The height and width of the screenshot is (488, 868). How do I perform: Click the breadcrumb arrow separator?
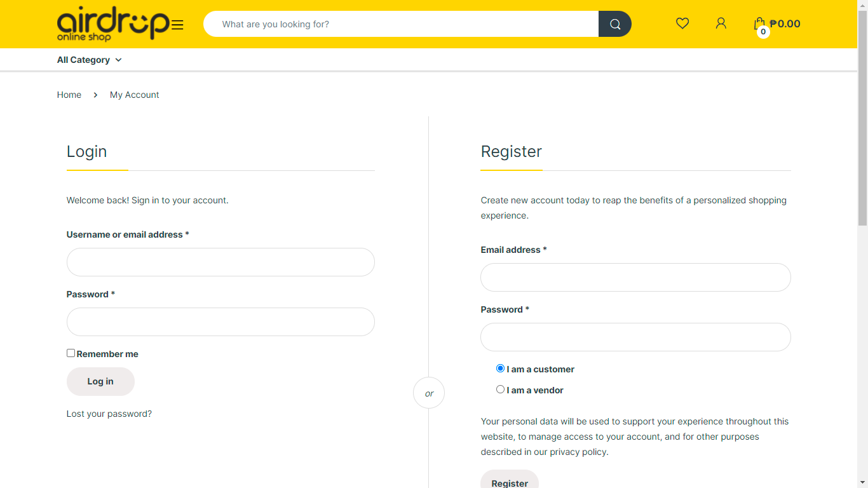[95, 95]
